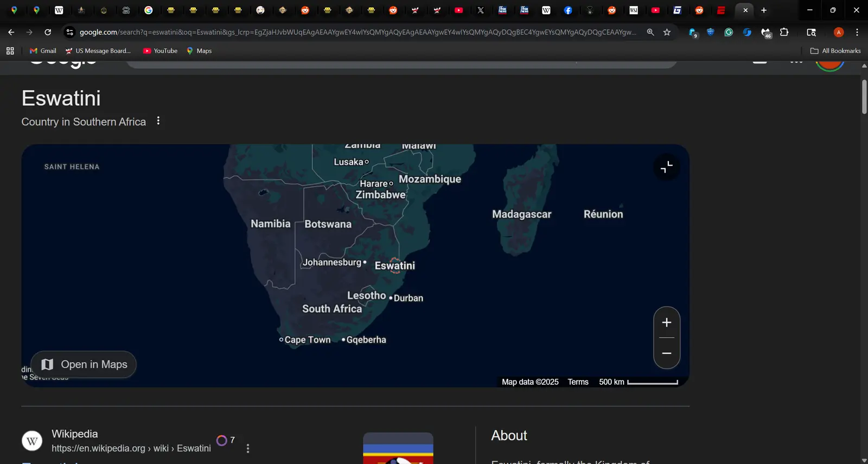View site information for google.com
The height and width of the screenshot is (464, 868).
click(x=69, y=33)
